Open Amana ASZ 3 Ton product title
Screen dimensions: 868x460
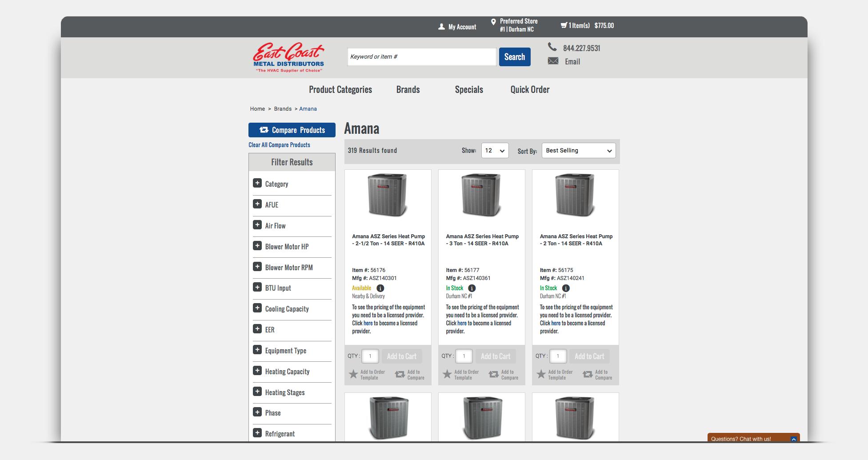point(482,240)
